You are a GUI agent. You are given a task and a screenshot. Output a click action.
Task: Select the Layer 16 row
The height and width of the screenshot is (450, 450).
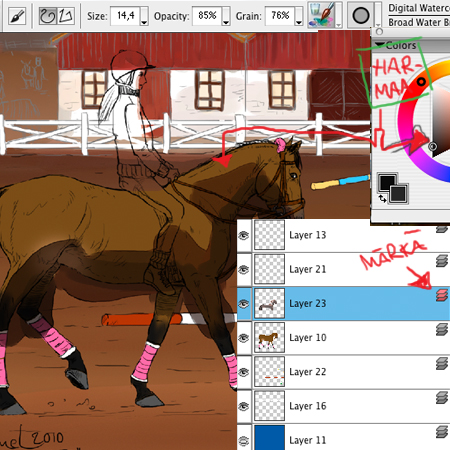(343, 406)
